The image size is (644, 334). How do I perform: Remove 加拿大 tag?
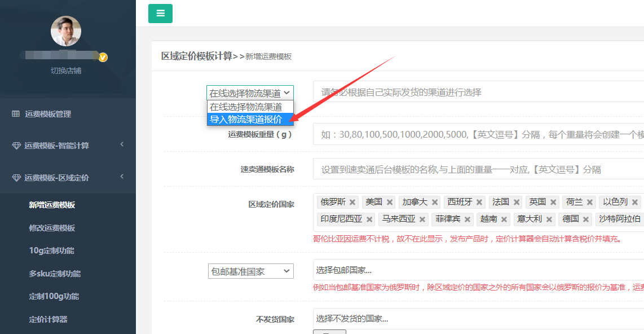pos(435,202)
